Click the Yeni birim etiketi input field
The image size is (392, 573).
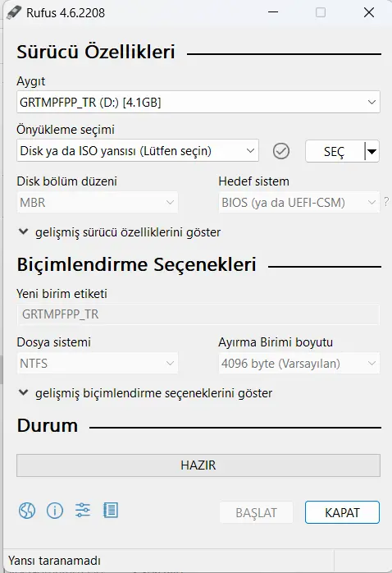pyautogui.click(x=198, y=314)
